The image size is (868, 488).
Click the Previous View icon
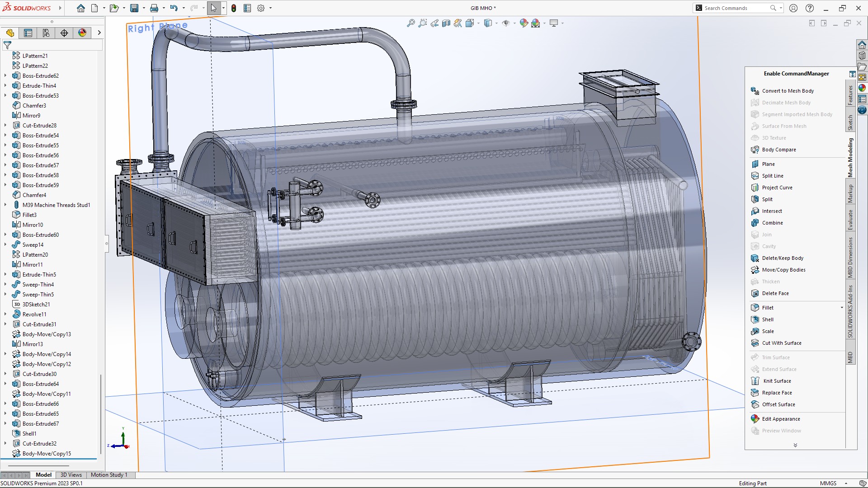pos(434,23)
